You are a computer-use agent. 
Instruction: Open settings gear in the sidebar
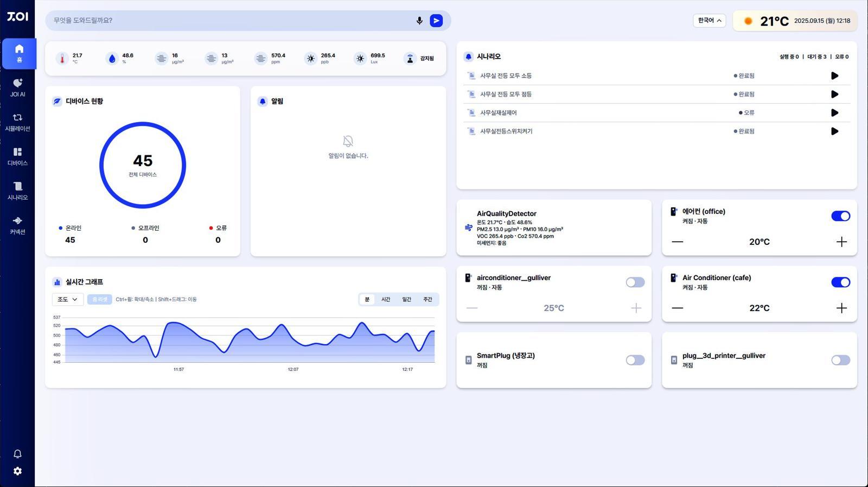(17, 471)
